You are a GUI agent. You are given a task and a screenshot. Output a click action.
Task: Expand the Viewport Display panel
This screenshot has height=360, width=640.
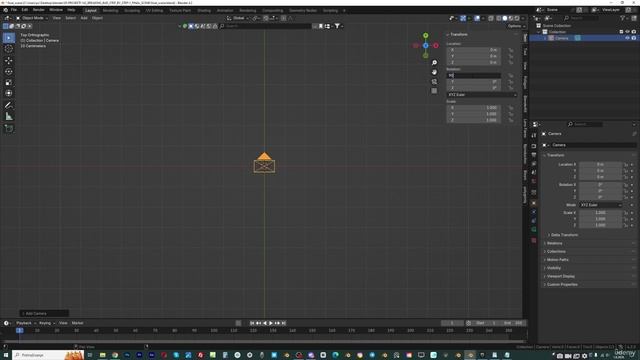[560, 276]
